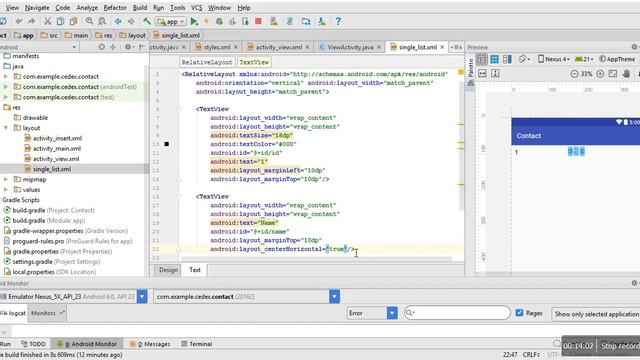Click the Project Structure icon in toolbar

click(x=306, y=21)
